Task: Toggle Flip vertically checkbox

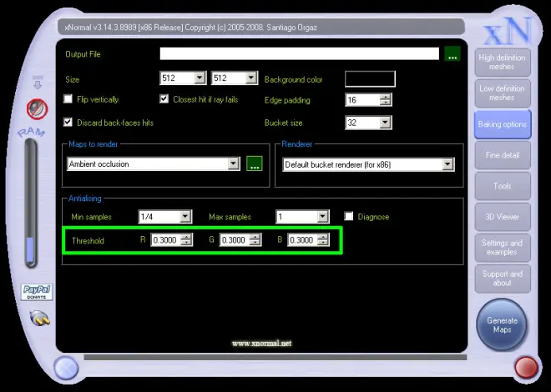Action: pyautogui.click(x=68, y=99)
